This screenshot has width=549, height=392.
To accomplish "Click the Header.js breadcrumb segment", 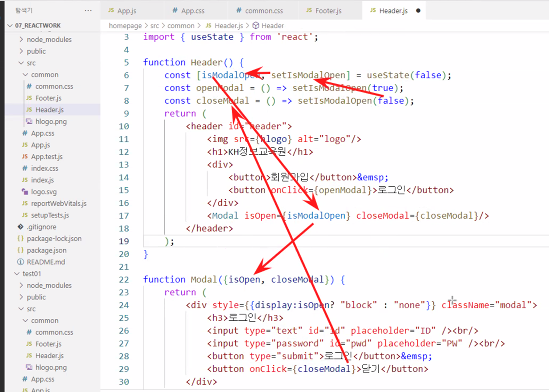I will click(229, 26).
